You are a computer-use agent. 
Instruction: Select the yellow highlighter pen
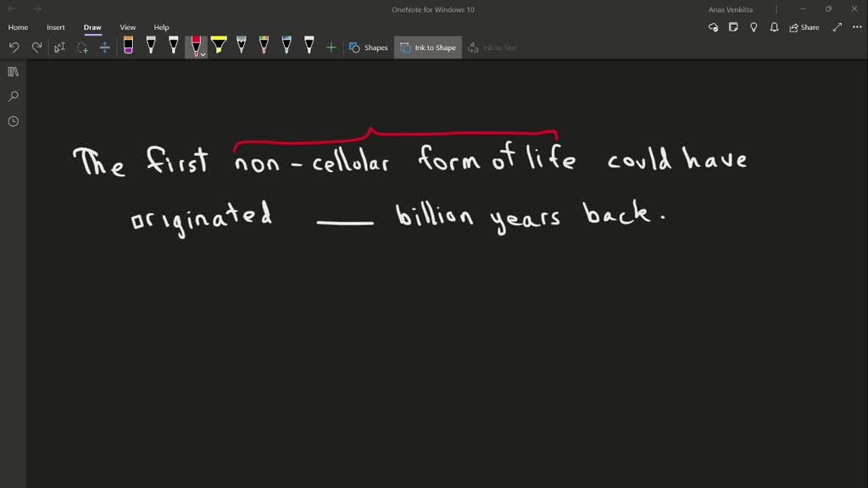[x=219, y=47]
